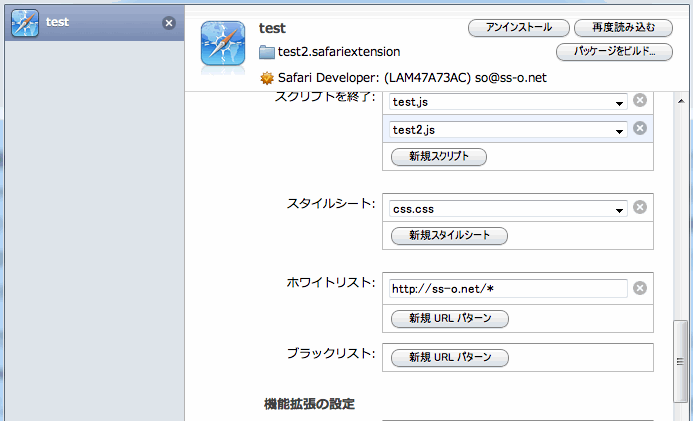Click the 再度読み込む button
The image size is (693, 421).
click(623, 28)
